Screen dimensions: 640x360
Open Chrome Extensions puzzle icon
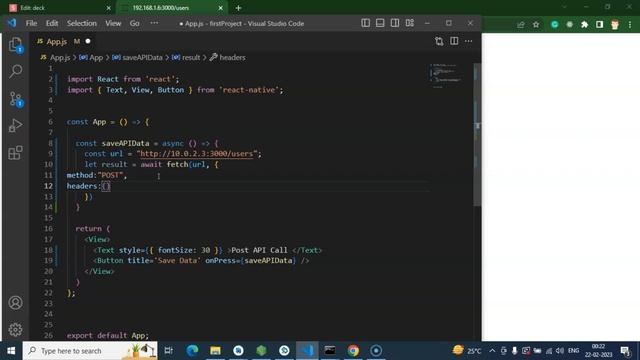point(584,25)
